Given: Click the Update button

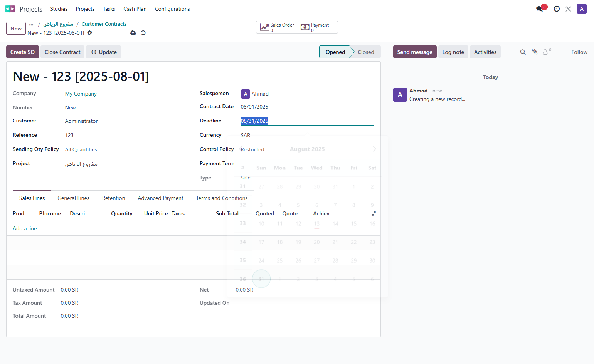Looking at the screenshot, I should 104,52.
